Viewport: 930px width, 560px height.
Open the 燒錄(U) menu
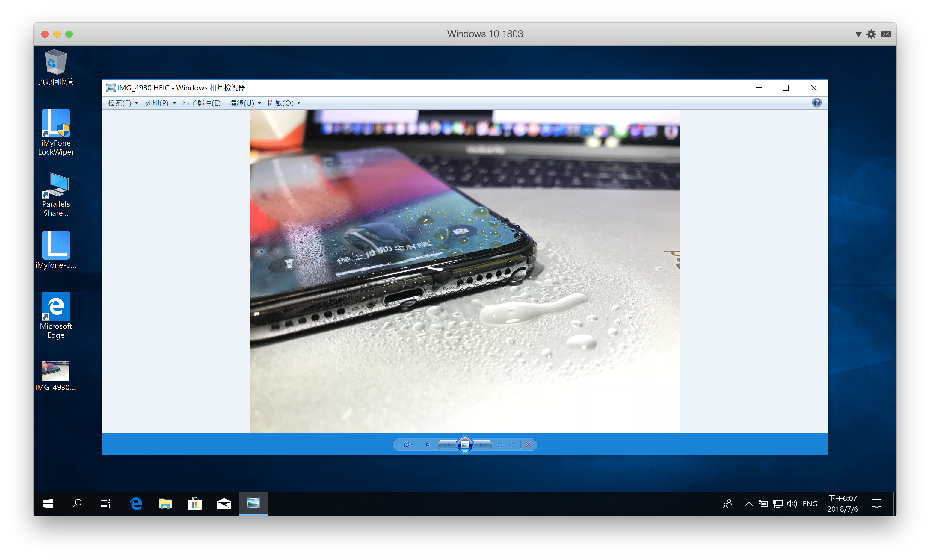point(245,103)
